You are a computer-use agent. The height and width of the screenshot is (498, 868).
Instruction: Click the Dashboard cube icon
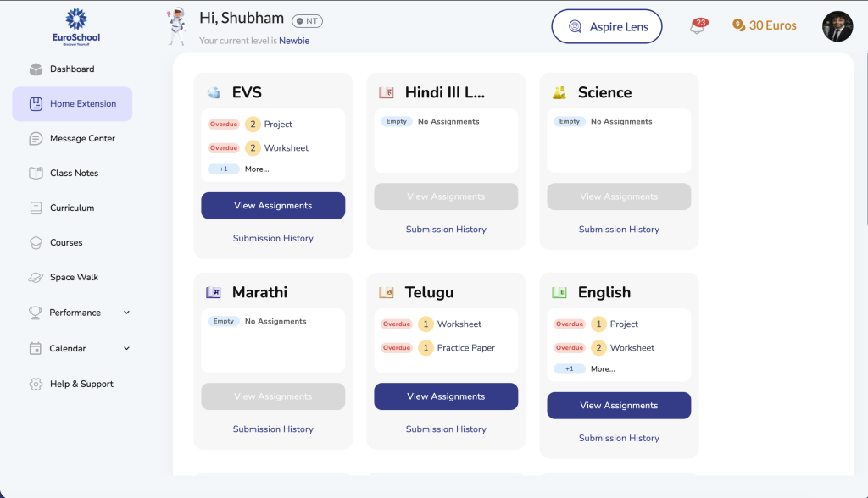pos(36,69)
